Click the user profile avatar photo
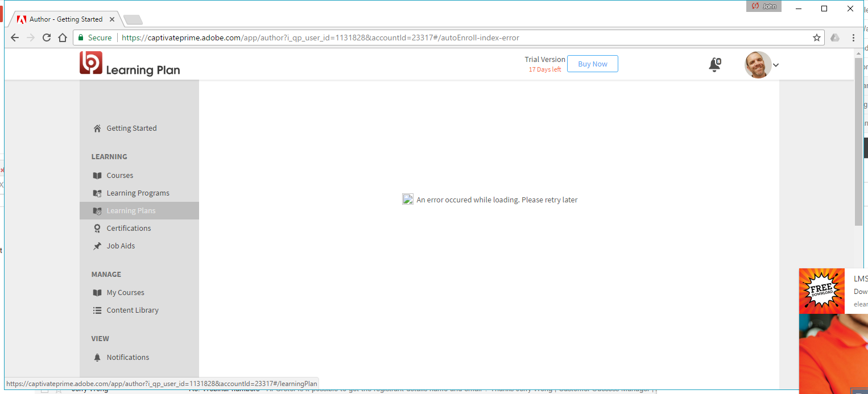This screenshot has width=868, height=394. click(758, 65)
